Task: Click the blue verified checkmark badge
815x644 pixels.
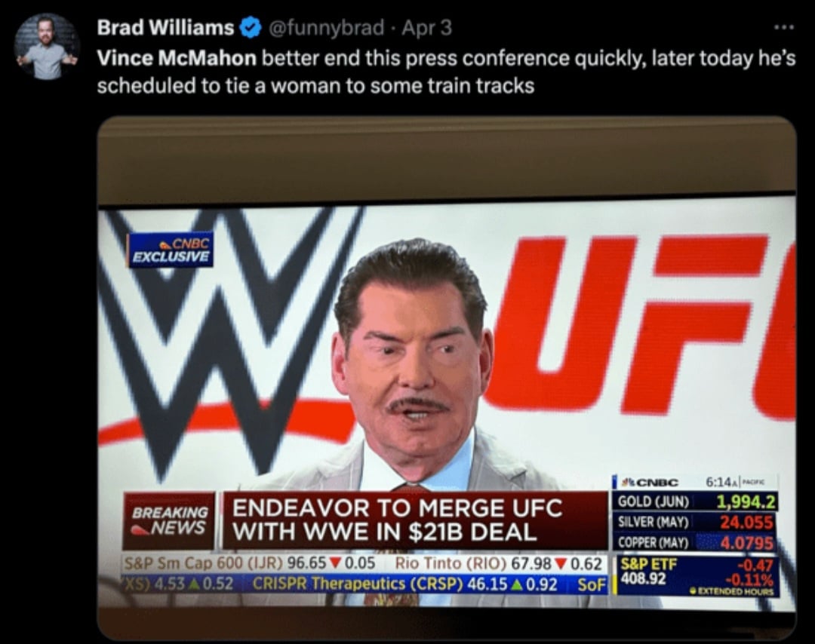Action: [x=250, y=28]
